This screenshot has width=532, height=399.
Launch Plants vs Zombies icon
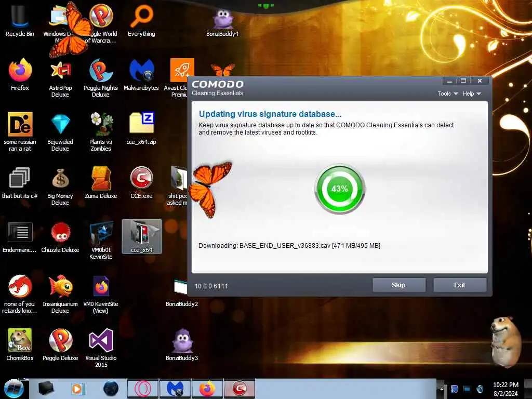pos(101,132)
